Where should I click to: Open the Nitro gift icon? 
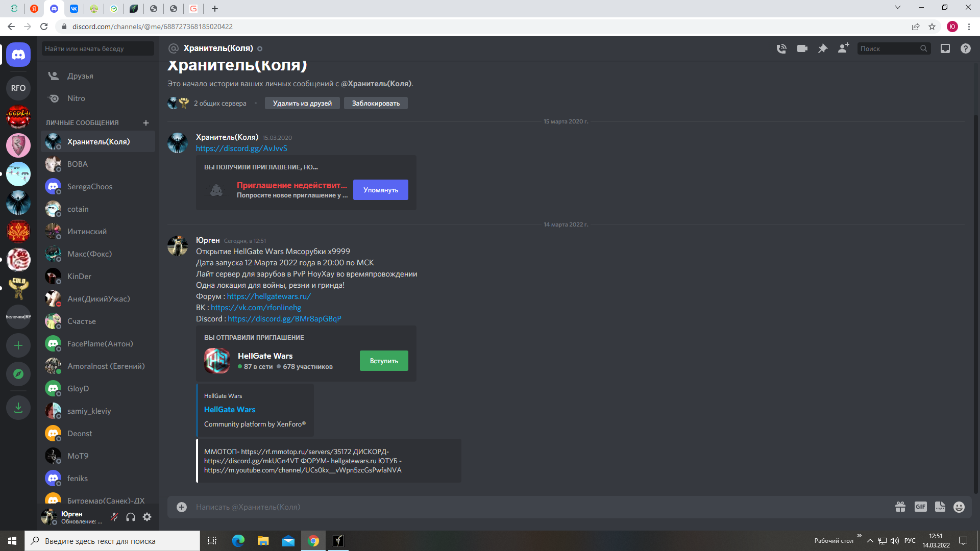pos(900,507)
